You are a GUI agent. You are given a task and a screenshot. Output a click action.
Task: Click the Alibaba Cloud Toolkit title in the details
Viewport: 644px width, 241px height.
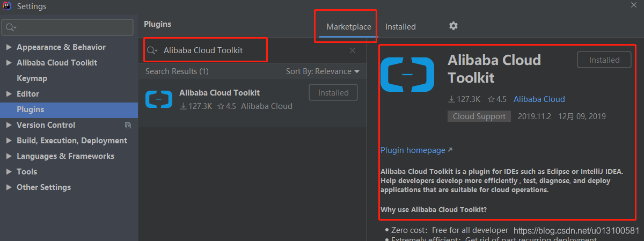(x=494, y=69)
